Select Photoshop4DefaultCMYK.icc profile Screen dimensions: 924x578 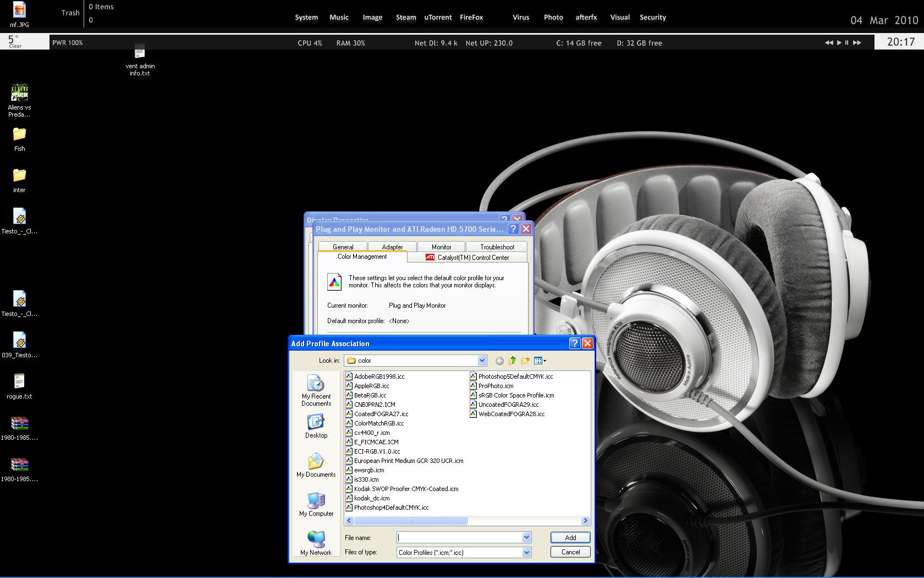click(x=387, y=508)
